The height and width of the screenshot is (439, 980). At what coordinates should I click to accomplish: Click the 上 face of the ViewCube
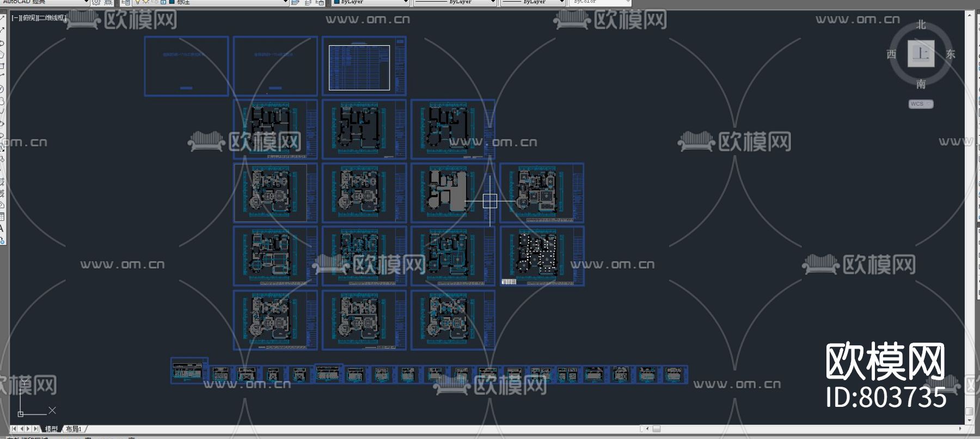pyautogui.click(x=921, y=53)
